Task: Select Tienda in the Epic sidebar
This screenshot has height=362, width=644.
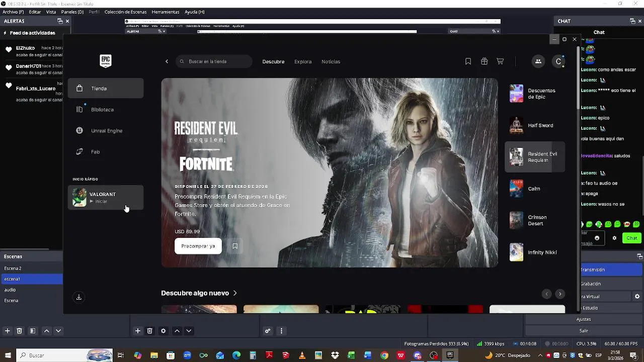Action: point(106,88)
